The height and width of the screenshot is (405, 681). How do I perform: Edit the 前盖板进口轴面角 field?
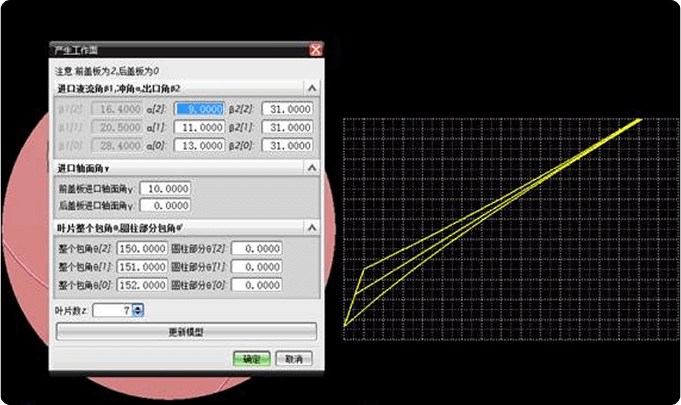pos(166,188)
